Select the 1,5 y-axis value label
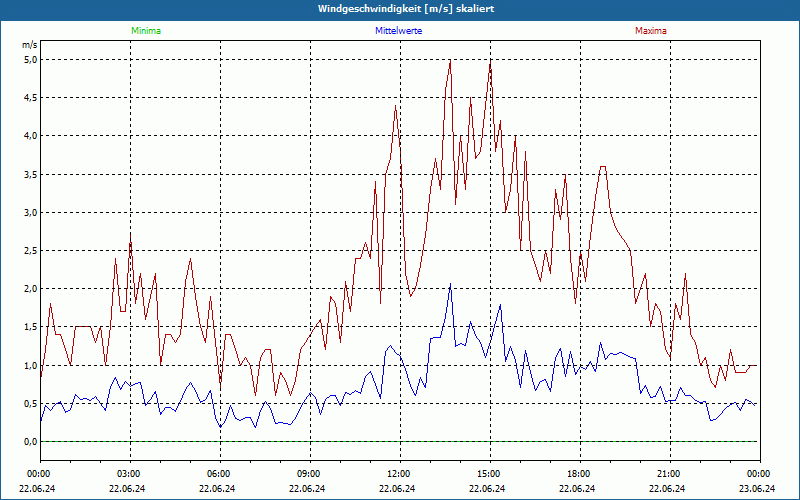 (x=30, y=327)
